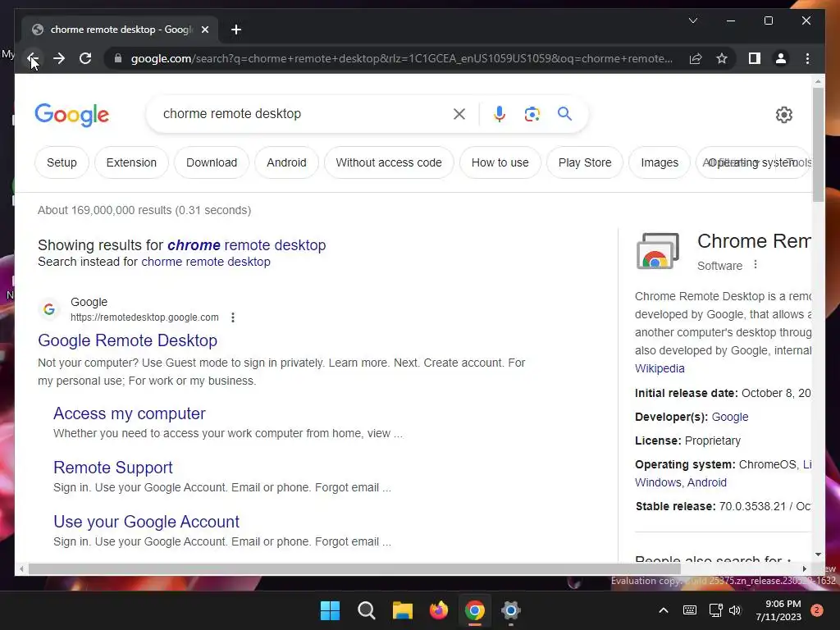The width and height of the screenshot is (840, 630).
Task: Click Chrome icon in taskbar
Action: tap(475, 610)
